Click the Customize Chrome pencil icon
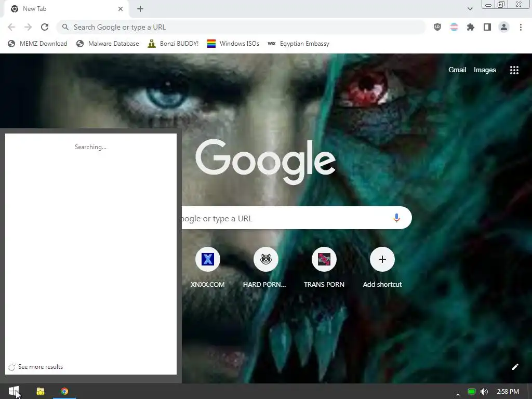The width and height of the screenshot is (532, 399). (515, 367)
